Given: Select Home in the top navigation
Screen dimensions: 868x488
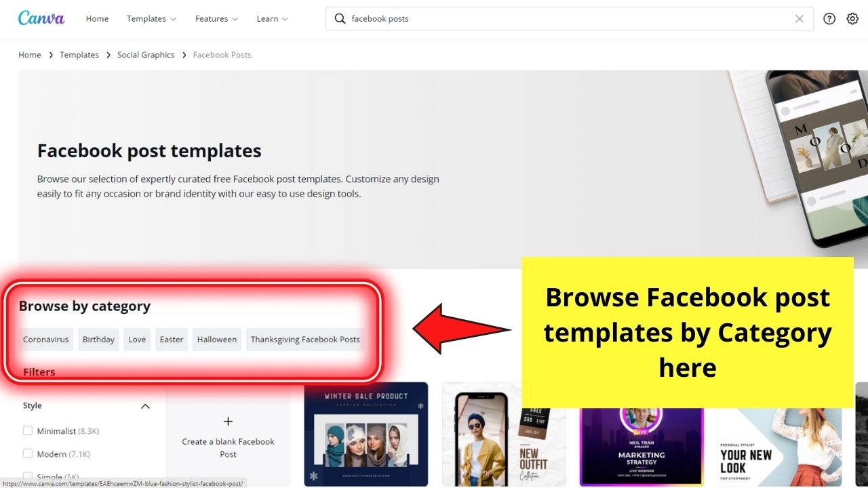Looking at the screenshot, I should [97, 18].
